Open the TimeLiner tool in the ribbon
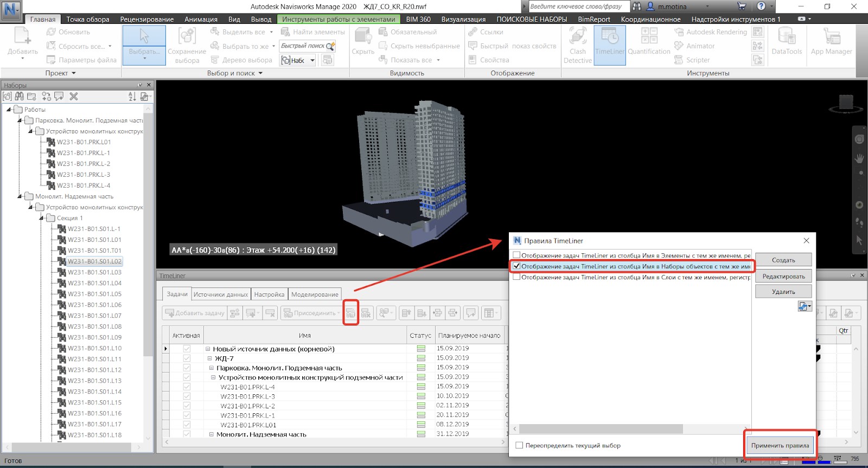 610,46
